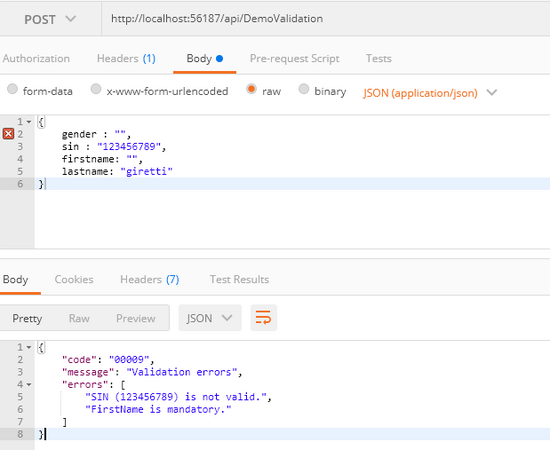
Task: Collapse the "errors" array fold arrow at line 4
Action: pyautogui.click(x=29, y=385)
